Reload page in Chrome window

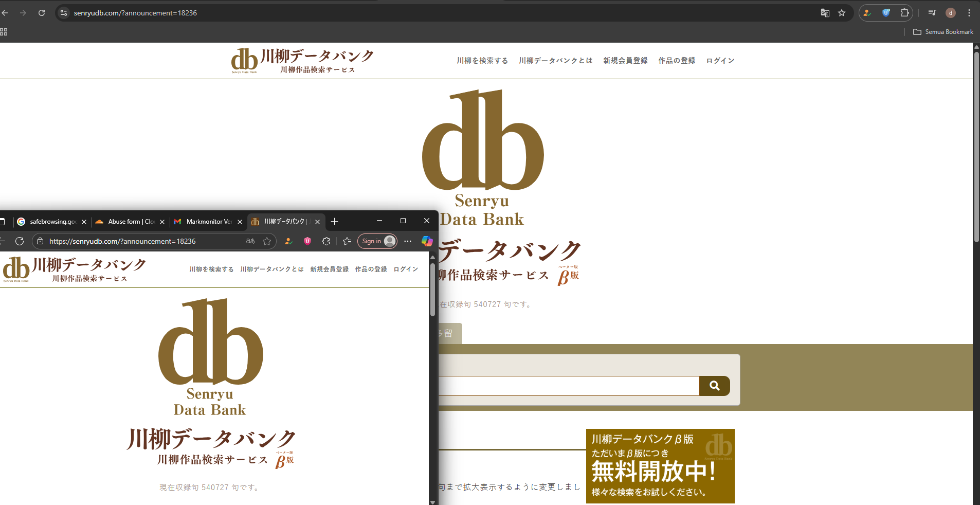[x=42, y=13]
